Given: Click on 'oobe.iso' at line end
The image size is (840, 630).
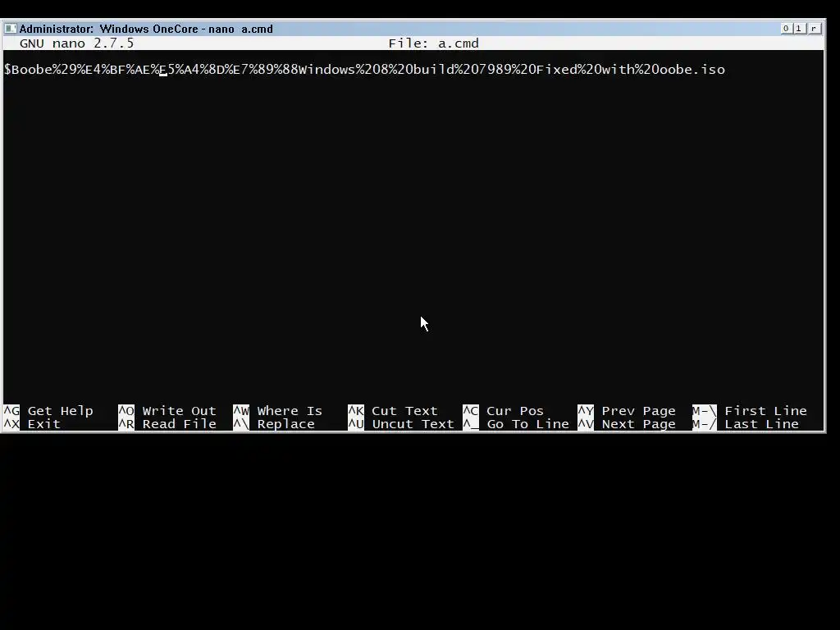Looking at the screenshot, I should coord(692,70).
